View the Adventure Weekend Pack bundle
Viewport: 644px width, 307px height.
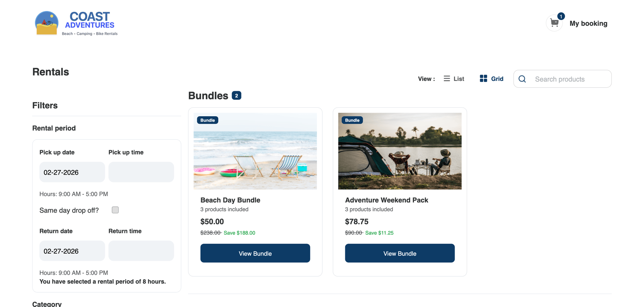click(x=400, y=253)
